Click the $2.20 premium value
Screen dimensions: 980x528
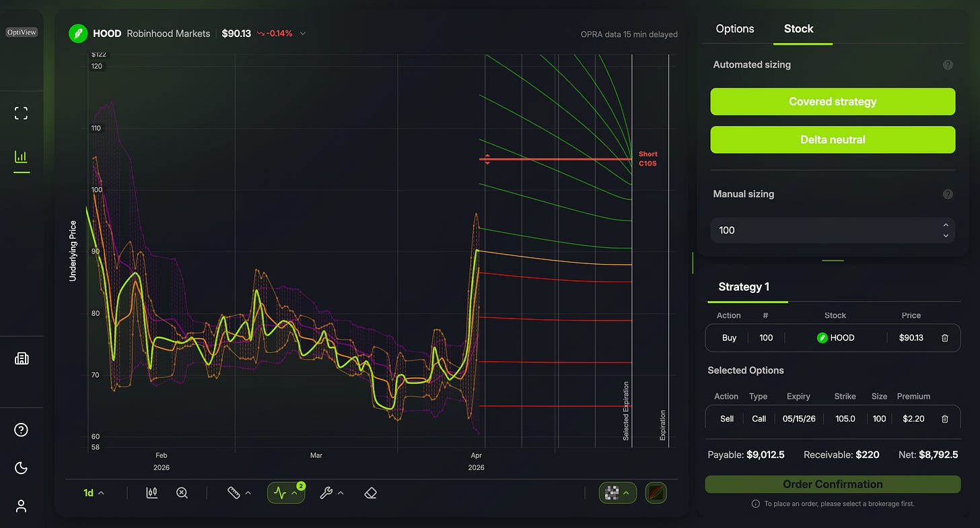tap(913, 419)
